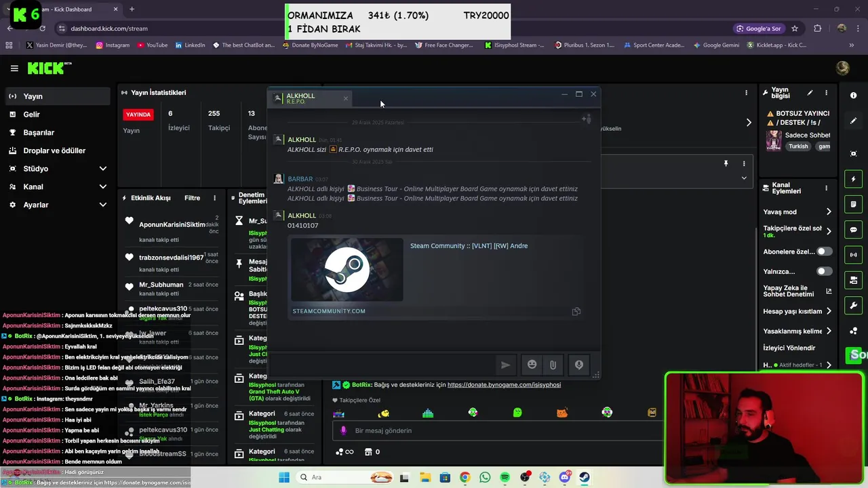Open a new browser tab

coord(132,9)
